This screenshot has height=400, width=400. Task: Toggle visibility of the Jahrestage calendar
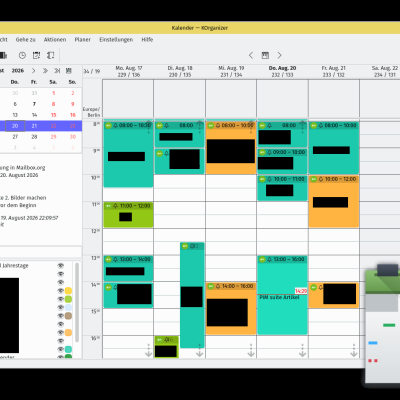click(x=60, y=266)
